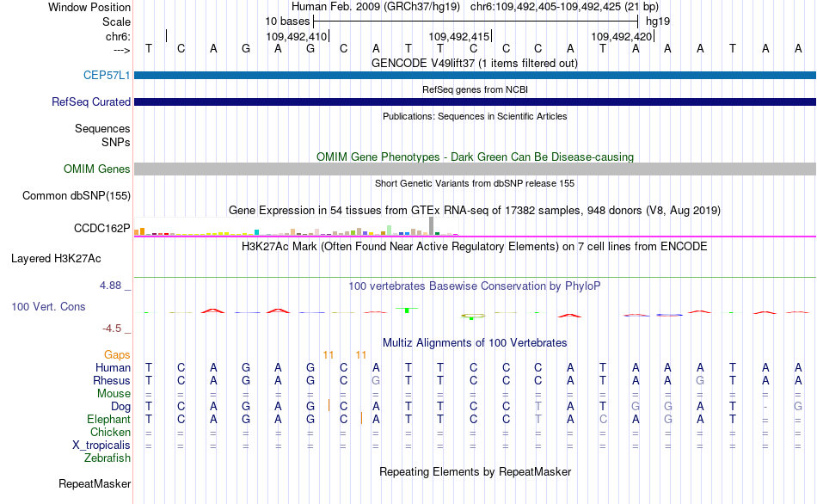817x504 pixels.
Task: Click the CCDC162P expression track label
Action: [101, 228]
